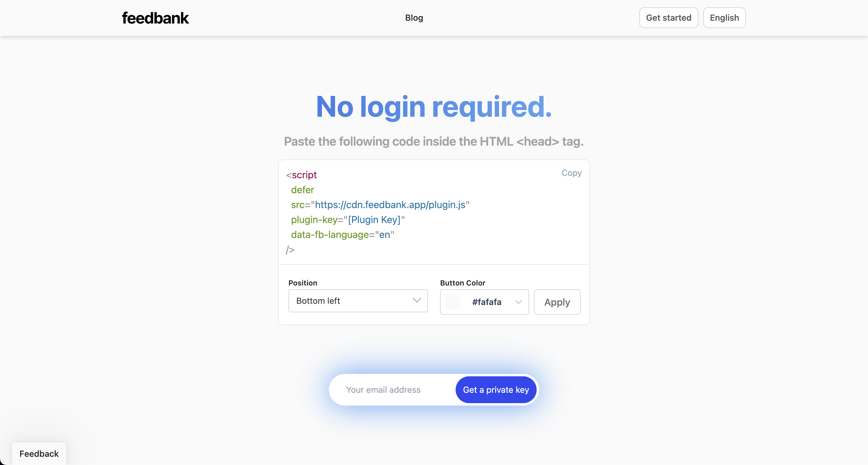Click the Paste the following code instruction text
The image size is (868, 465).
click(434, 141)
